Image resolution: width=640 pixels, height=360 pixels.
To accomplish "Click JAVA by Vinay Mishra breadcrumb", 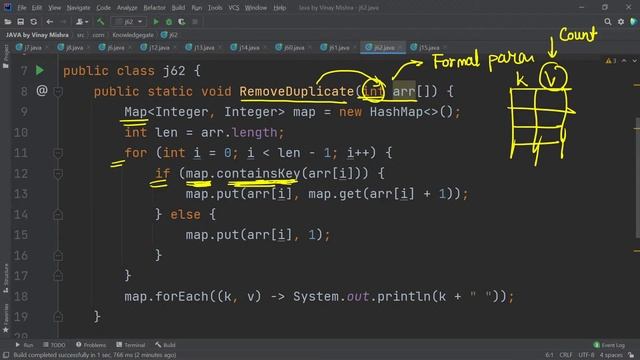I will pos(37,35).
